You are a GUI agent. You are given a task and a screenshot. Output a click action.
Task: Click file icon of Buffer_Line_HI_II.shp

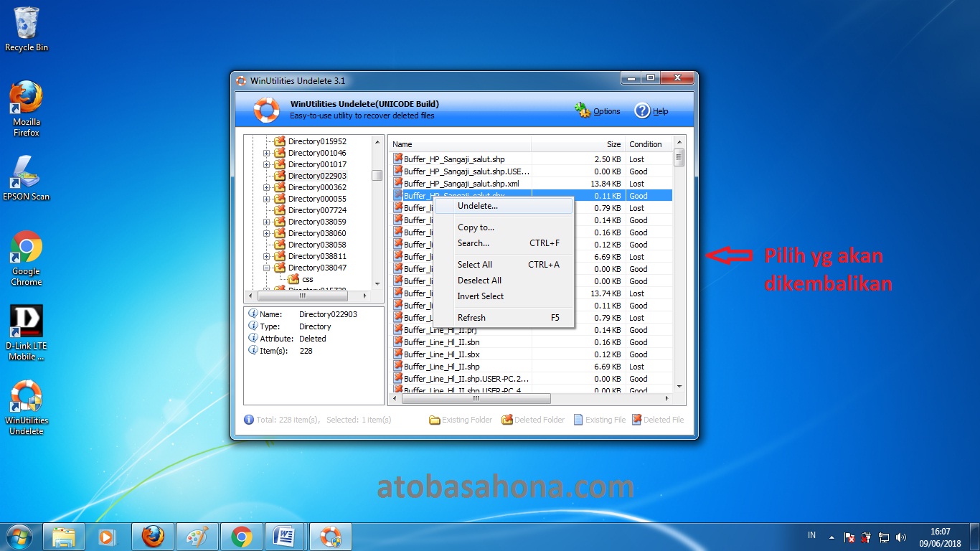pyautogui.click(x=397, y=367)
